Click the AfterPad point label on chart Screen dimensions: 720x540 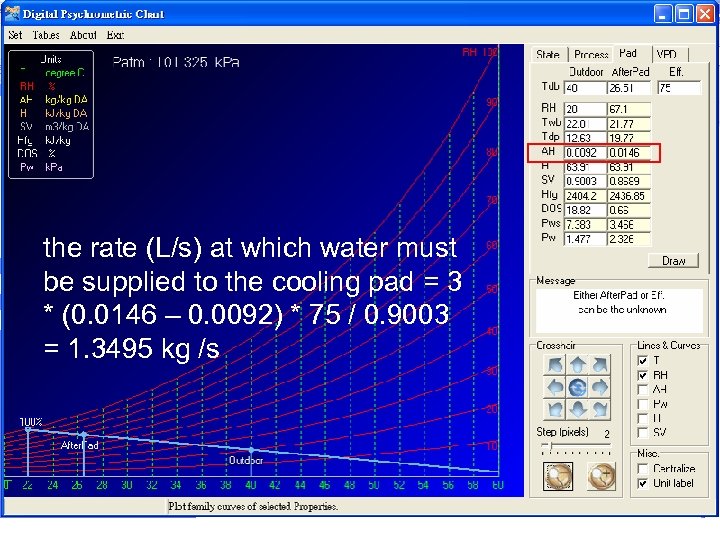[79, 445]
